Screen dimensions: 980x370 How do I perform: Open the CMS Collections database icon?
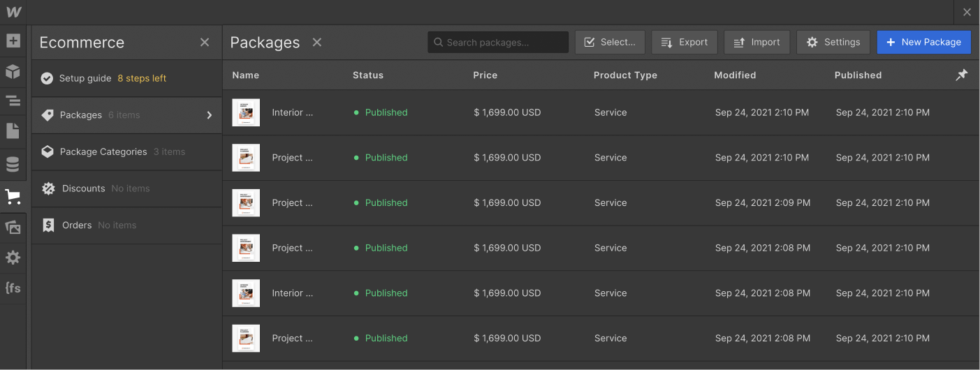(13, 165)
